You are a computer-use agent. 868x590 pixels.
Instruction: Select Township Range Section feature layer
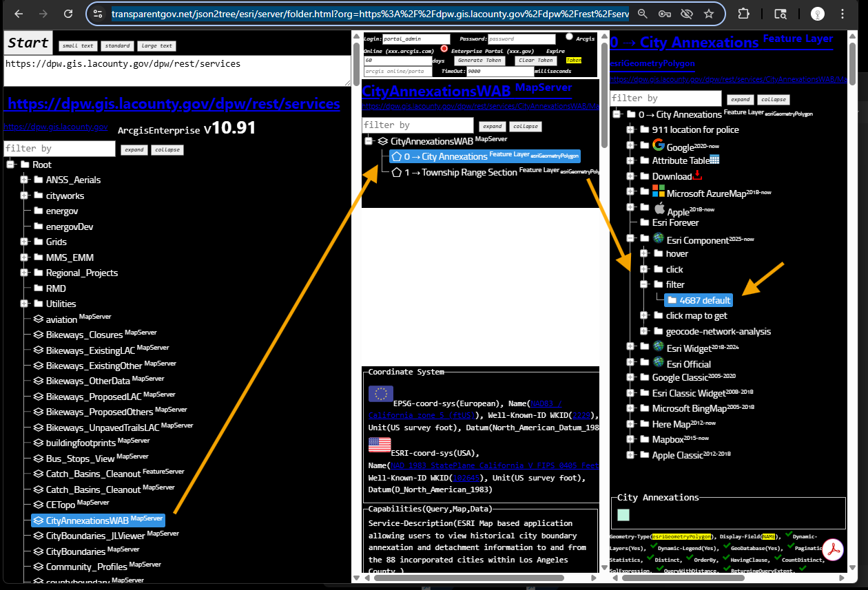click(460, 172)
